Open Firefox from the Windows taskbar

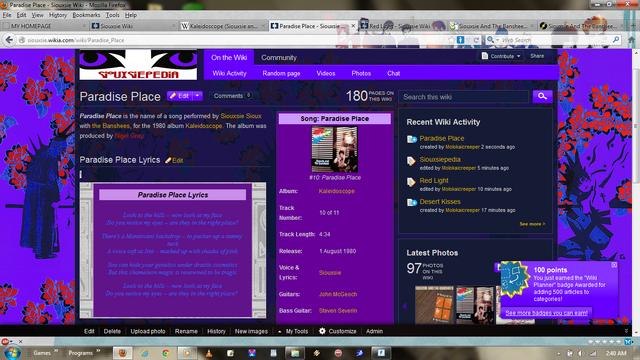point(122,353)
